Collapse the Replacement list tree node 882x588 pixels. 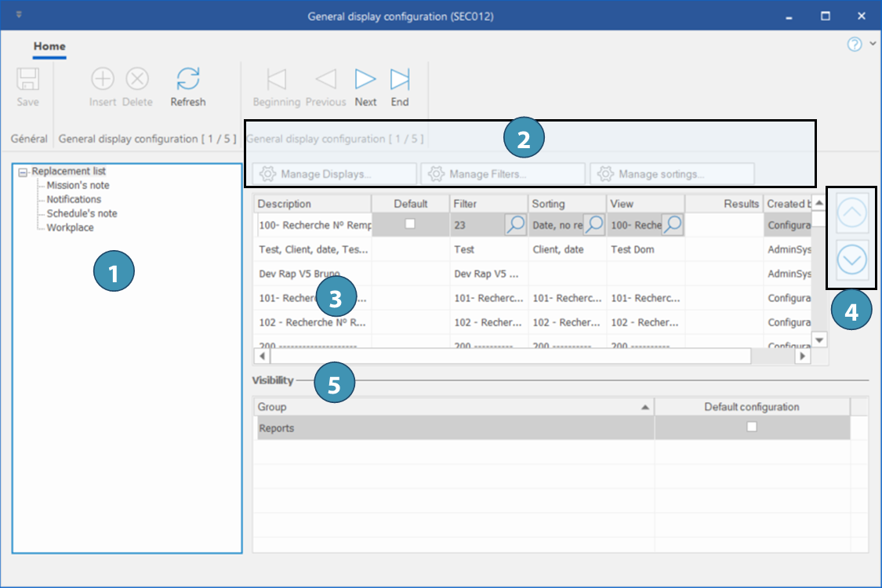click(23, 172)
